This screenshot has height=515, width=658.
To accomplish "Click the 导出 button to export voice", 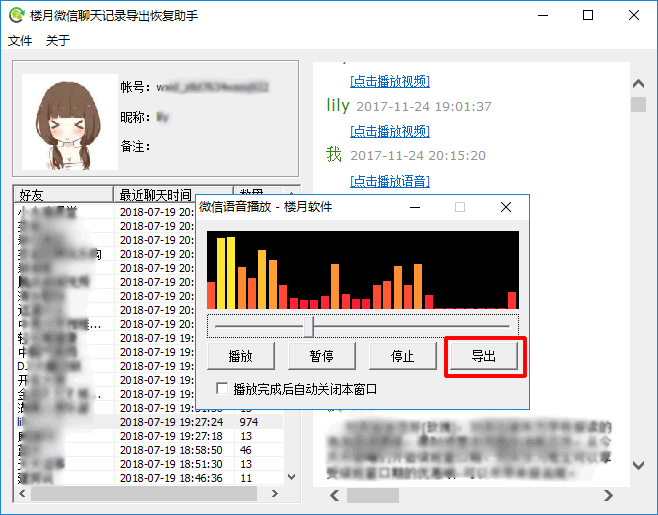I will (x=484, y=356).
